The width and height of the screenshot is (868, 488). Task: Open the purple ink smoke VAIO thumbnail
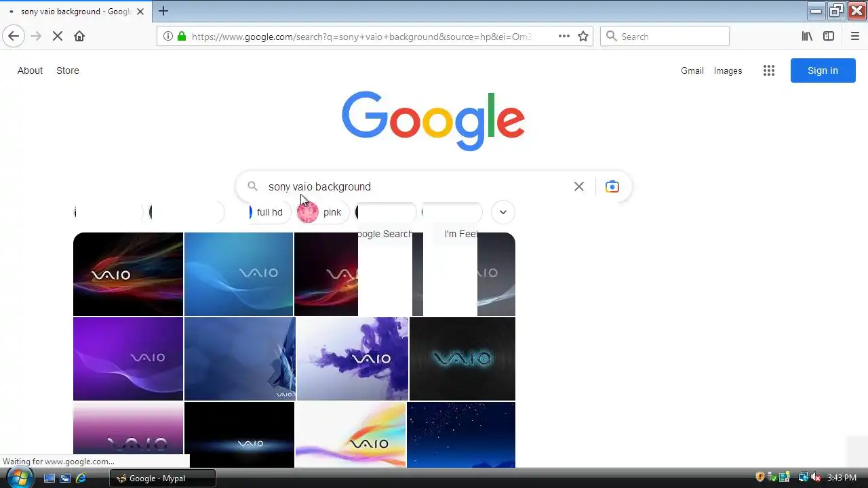[x=353, y=359]
